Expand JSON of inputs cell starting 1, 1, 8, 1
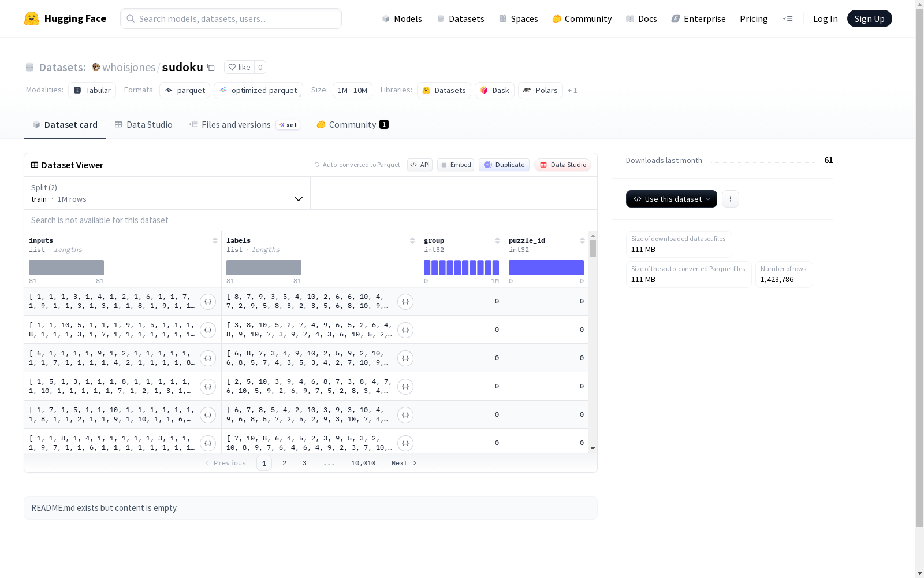Image resolution: width=924 pixels, height=578 pixels. pyautogui.click(x=208, y=443)
